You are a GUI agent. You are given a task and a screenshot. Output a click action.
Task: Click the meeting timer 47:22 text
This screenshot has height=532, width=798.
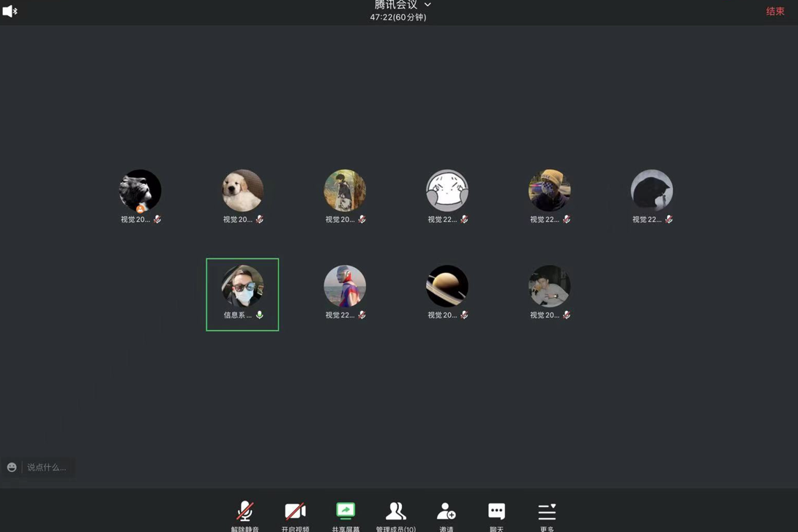tap(398, 18)
